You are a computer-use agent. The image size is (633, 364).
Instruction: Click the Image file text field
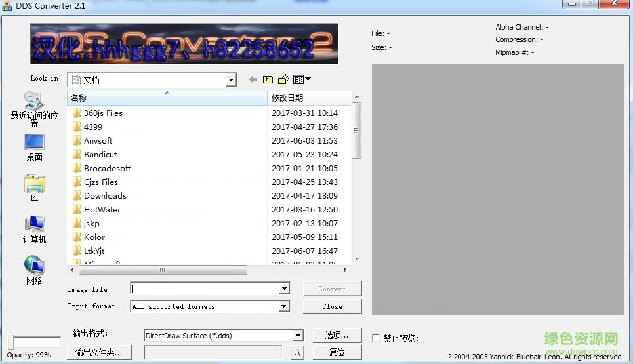click(x=205, y=288)
